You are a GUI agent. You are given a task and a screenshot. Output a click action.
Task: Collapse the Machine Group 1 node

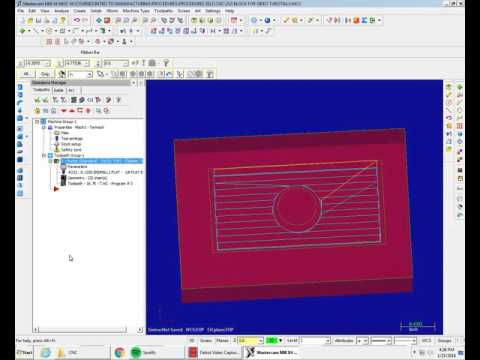click(x=37, y=122)
